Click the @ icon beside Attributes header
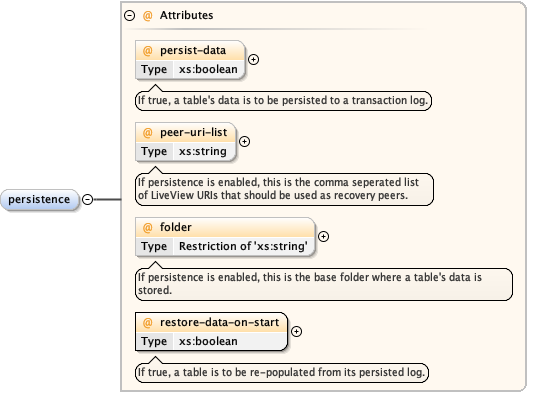The width and height of the screenshot is (544, 393). point(147,16)
